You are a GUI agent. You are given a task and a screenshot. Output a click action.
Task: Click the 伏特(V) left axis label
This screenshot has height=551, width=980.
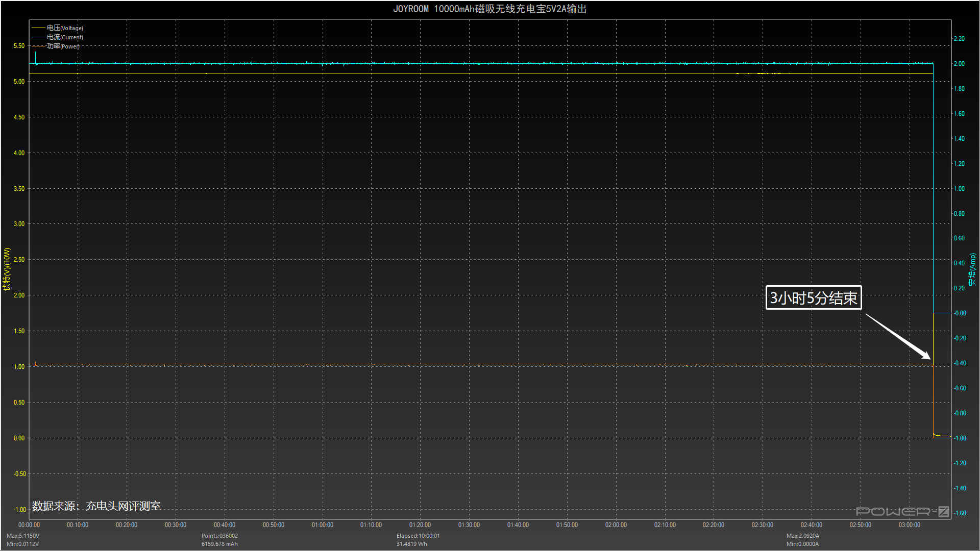click(7, 269)
